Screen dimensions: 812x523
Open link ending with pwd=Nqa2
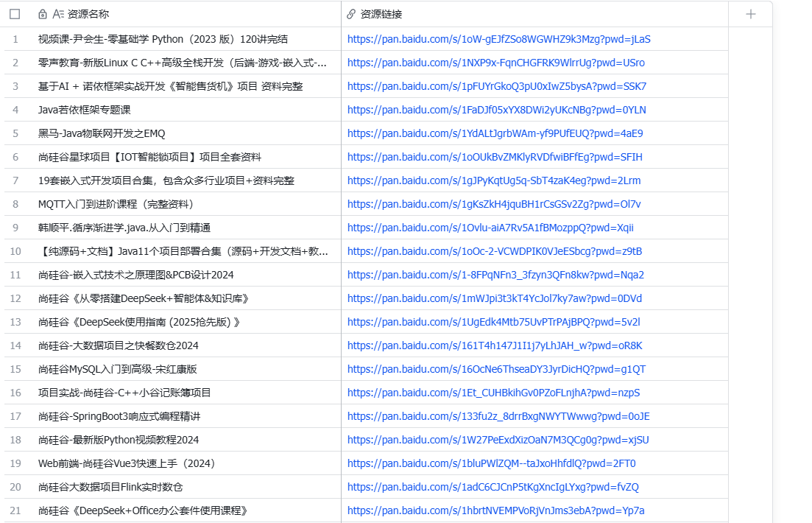[x=495, y=275]
